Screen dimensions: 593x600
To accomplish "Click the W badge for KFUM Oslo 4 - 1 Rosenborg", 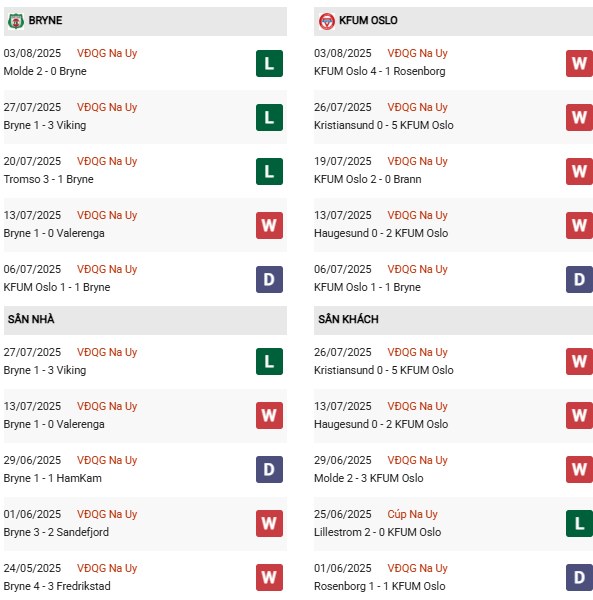I will pyautogui.click(x=579, y=64).
